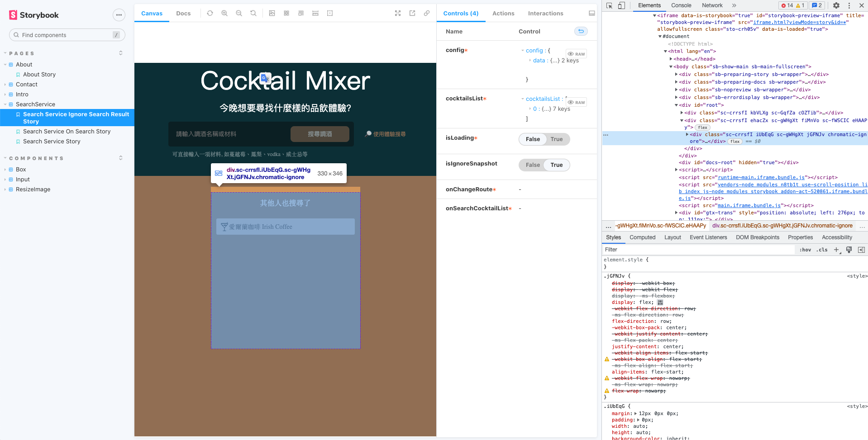Set isIgnoreSnapshot to True

click(x=557, y=165)
